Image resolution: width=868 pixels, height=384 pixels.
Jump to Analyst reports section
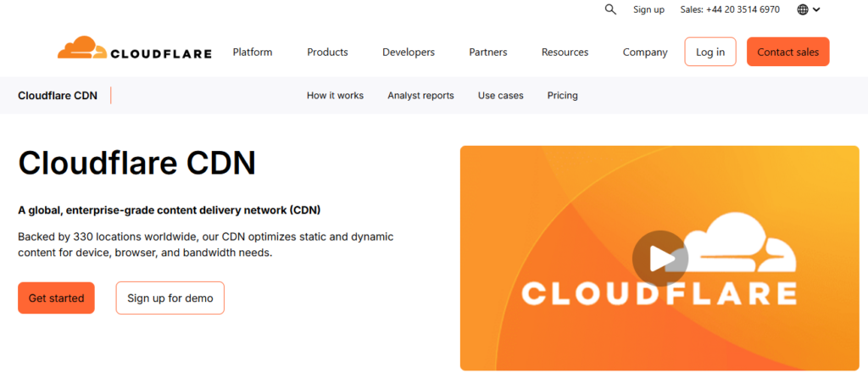click(420, 95)
